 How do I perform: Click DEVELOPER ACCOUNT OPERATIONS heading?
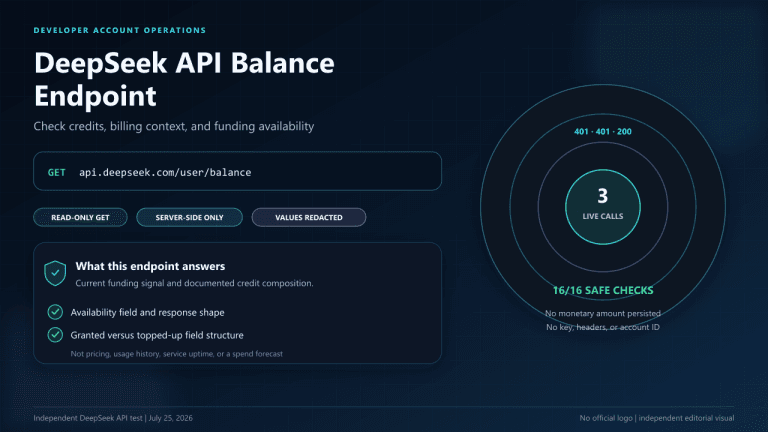pyautogui.click(x=120, y=30)
